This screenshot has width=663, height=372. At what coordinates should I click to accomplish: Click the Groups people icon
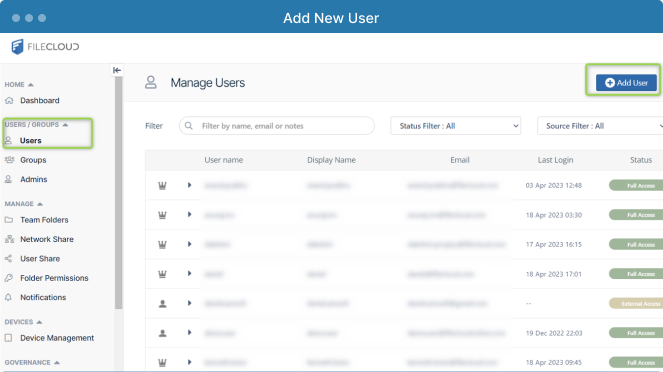click(9, 160)
